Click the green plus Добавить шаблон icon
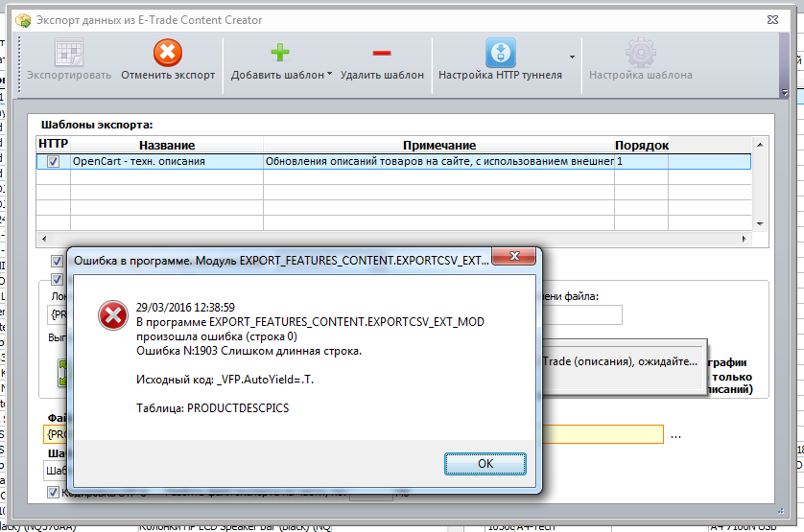The height and width of the screenshot is (532, 804). click(280, 53)
